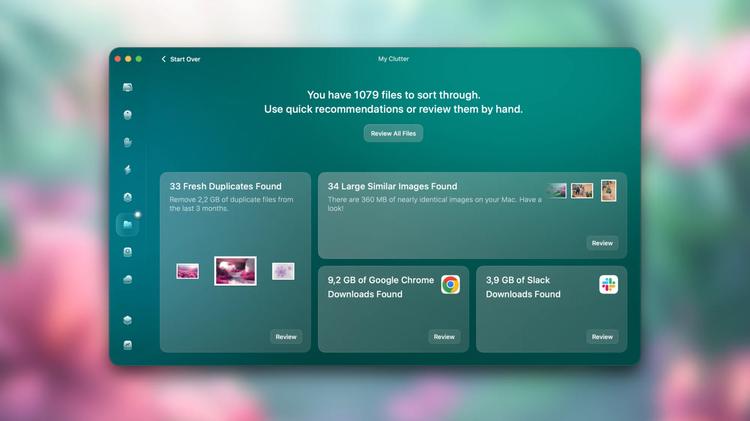Review the 34 Large Similar Images card
Screen dimensions: 750x421
pyautogui.click(x=602, y=243)
